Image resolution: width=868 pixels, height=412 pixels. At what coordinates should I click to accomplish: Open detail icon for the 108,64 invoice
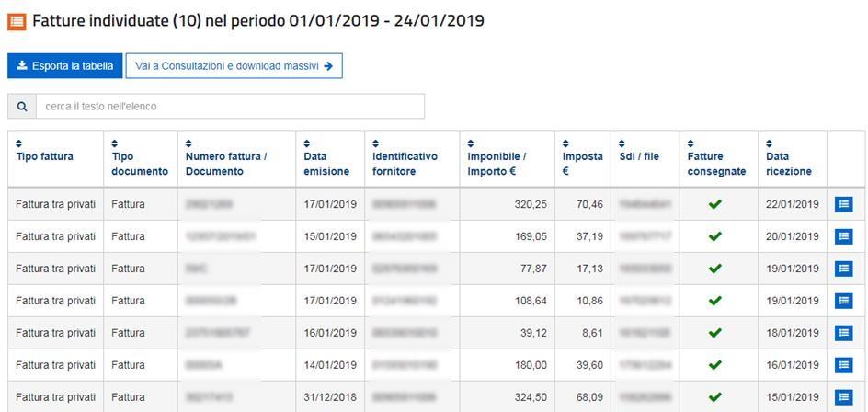[843, 301]
